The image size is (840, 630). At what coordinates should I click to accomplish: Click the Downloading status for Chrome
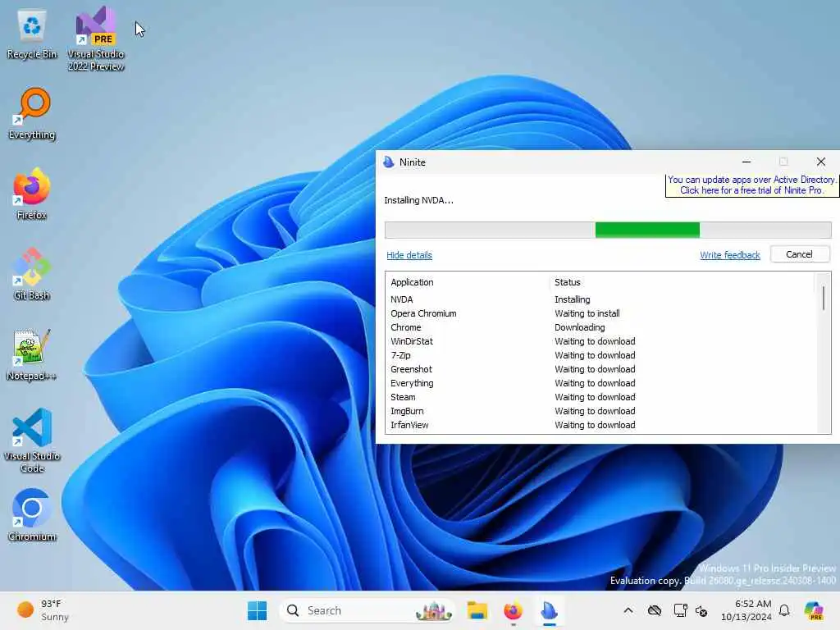(580, 327)
